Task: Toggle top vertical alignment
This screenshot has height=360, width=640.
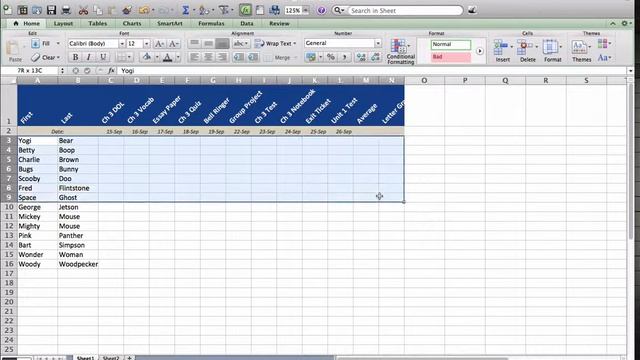Action: [195, 43]
